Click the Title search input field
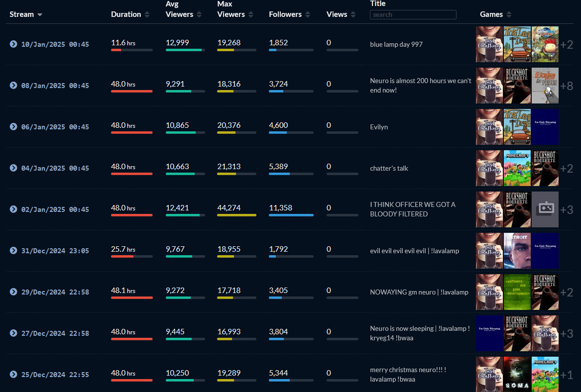 click(x=413, y=15)
